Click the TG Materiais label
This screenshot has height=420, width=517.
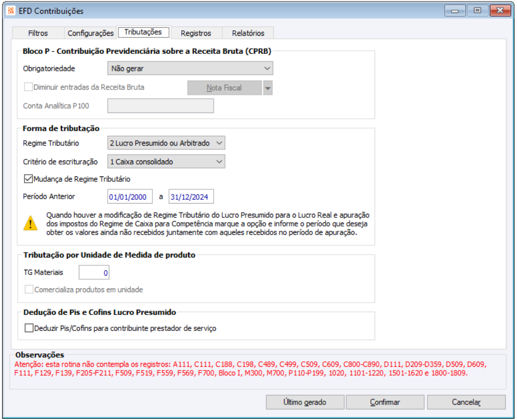[x=43, y=272]
